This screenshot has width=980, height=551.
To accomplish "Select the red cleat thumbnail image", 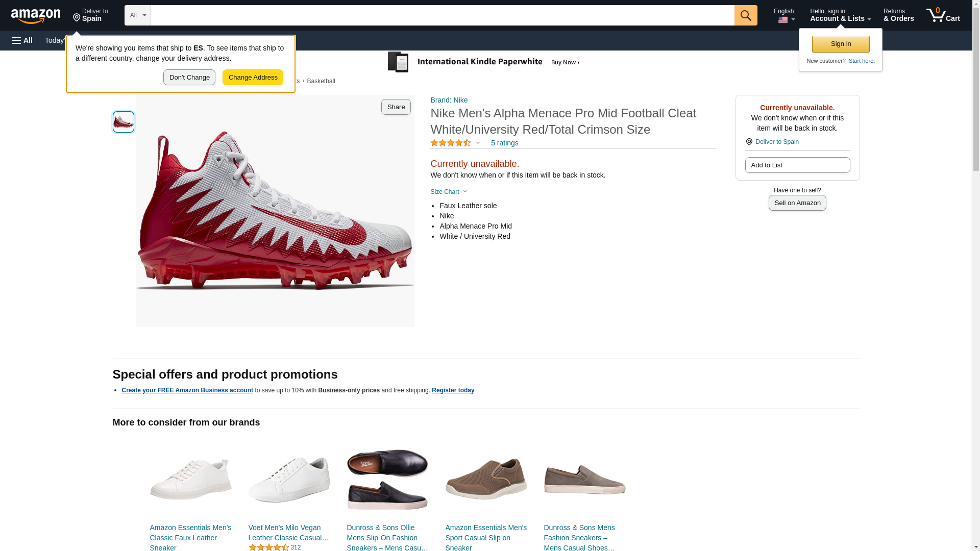I will click(124, 122).
